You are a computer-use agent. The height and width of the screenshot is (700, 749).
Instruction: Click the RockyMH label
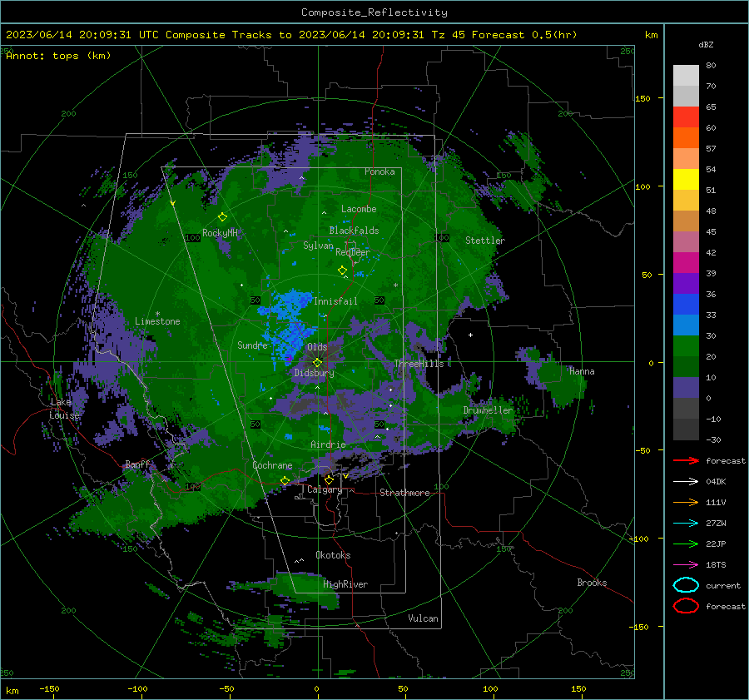(x=220, y=233)
